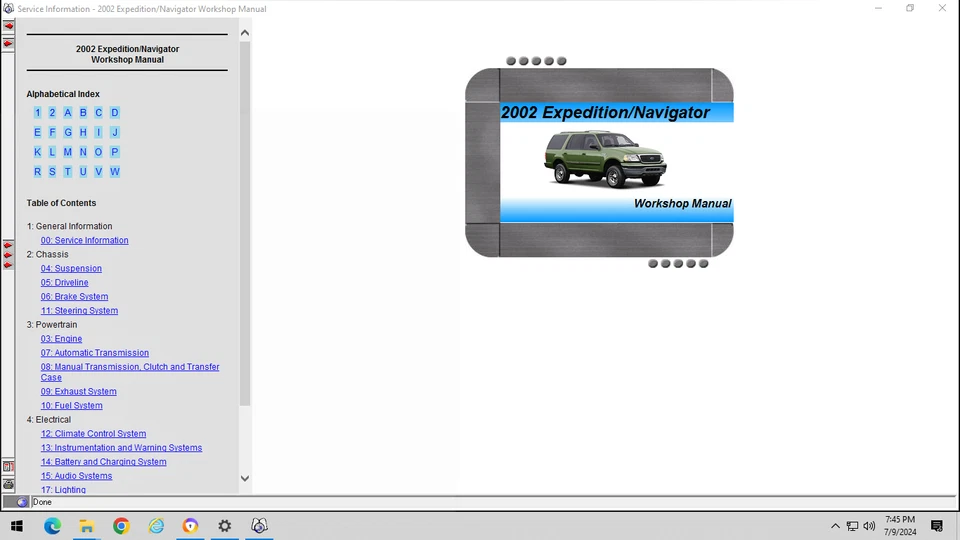Go to 07: Automatic Transmission
This screenshot has width=960, height=540.
94,353
